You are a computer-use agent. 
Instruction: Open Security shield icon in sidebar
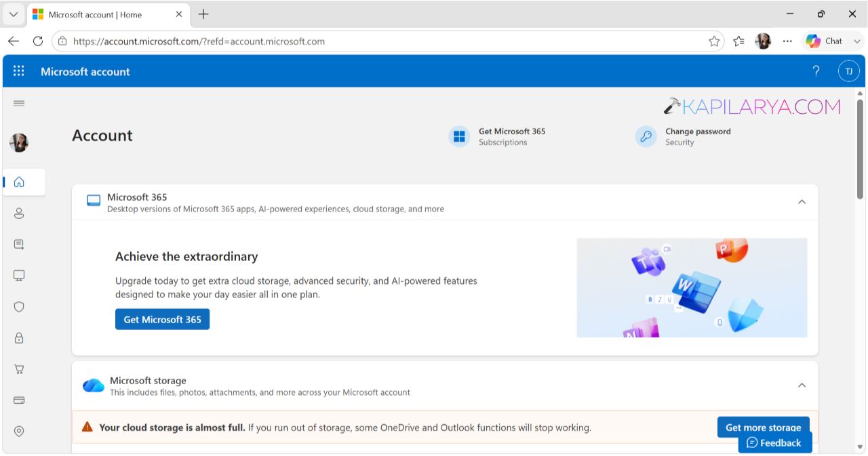click(19, 306)
